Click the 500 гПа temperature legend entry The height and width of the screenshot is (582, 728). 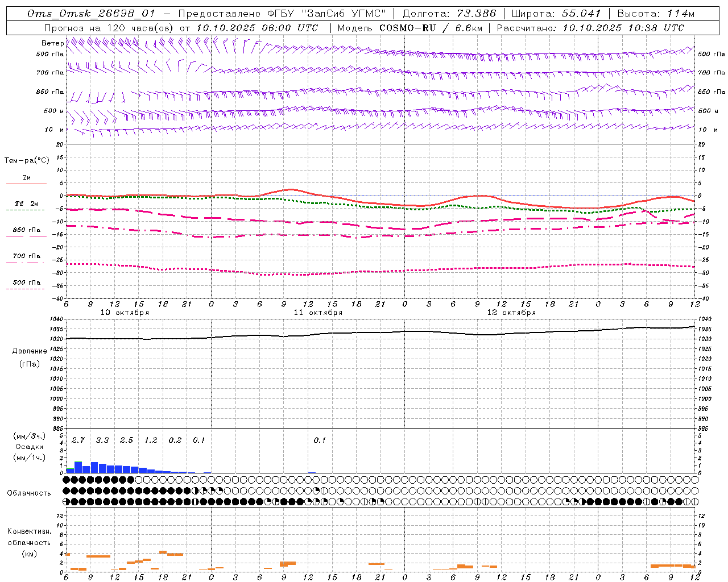pos(26,282)
